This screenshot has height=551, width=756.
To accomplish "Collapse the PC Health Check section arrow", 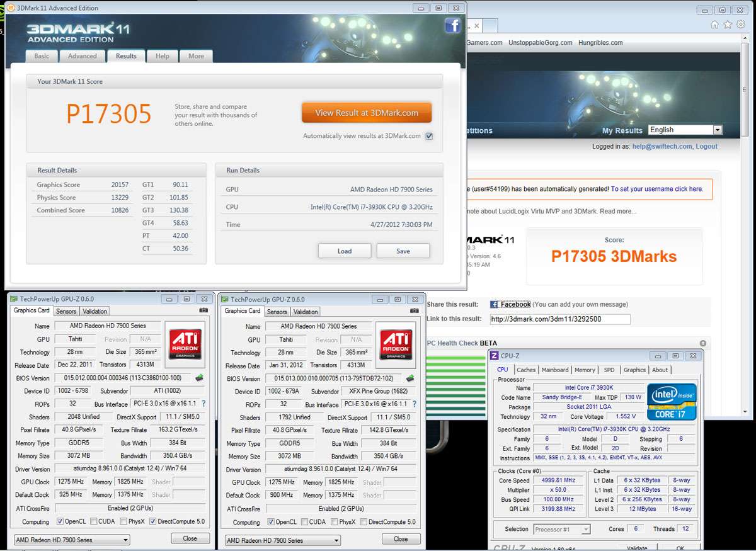I will pos(703,343).
